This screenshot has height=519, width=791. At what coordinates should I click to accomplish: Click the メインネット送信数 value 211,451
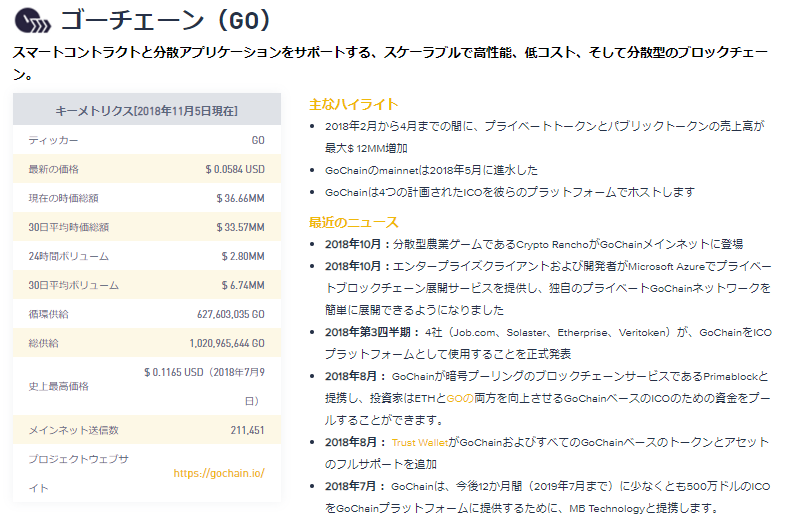point(247,431)
